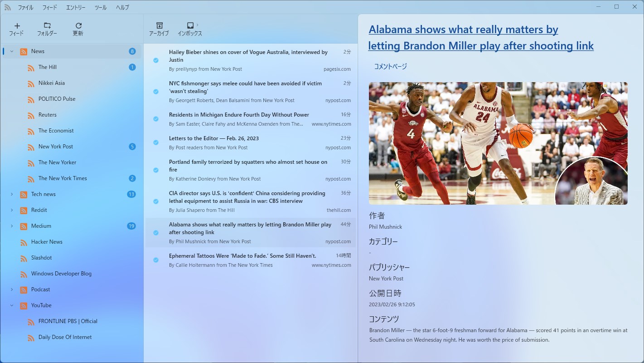Switch to the インボックス view icon
Image resolution: width=644 pixels, height=363 pixels.
point(190,26)
